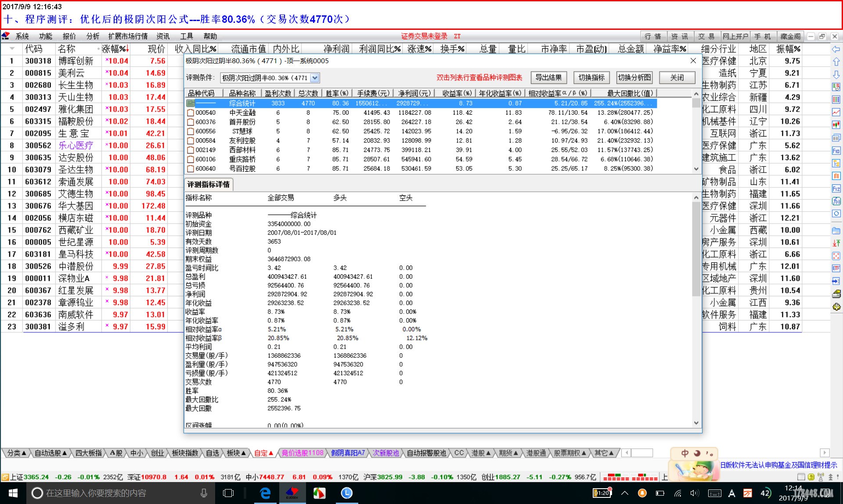Open the 系统 menu

pyautogui.click(x=22, y=36)
